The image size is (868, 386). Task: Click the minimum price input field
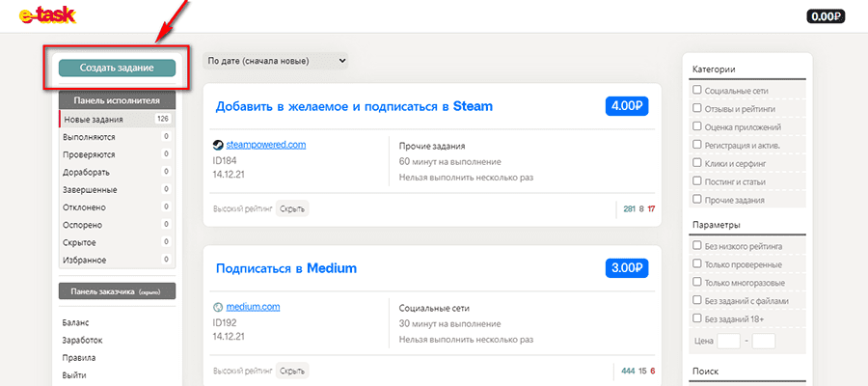point(729,341)
